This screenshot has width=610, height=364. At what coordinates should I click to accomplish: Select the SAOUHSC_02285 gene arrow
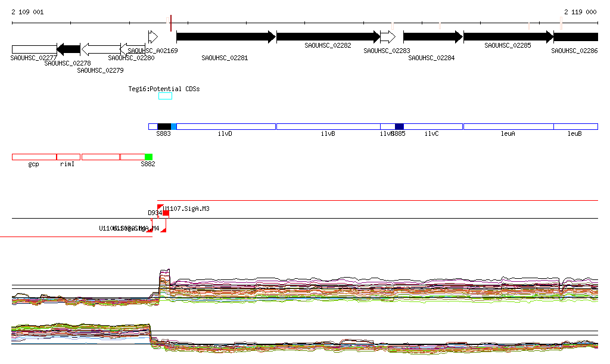tap(508, 37)
